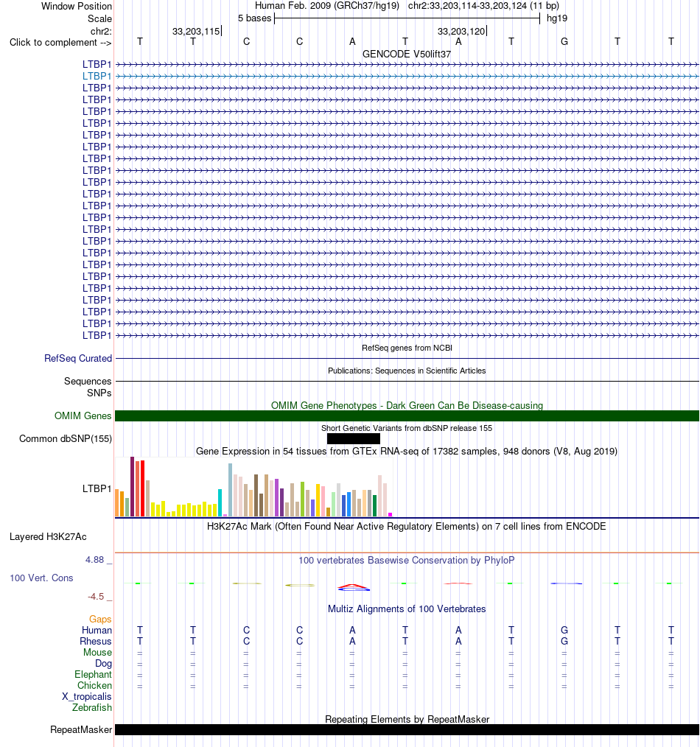Click the short magenta bar ending GTEx chart
The image size is (700, 747).
click(x=391, y=514)
